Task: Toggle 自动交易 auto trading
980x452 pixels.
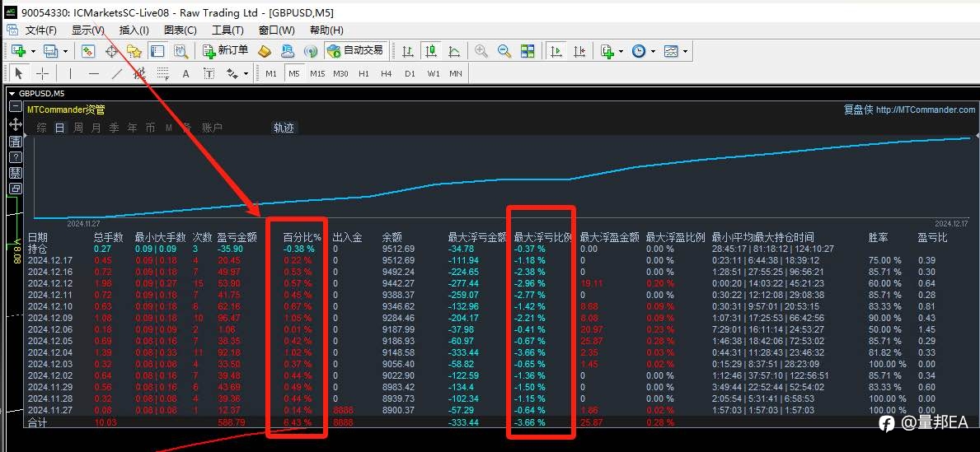Action: pos(356,50)
